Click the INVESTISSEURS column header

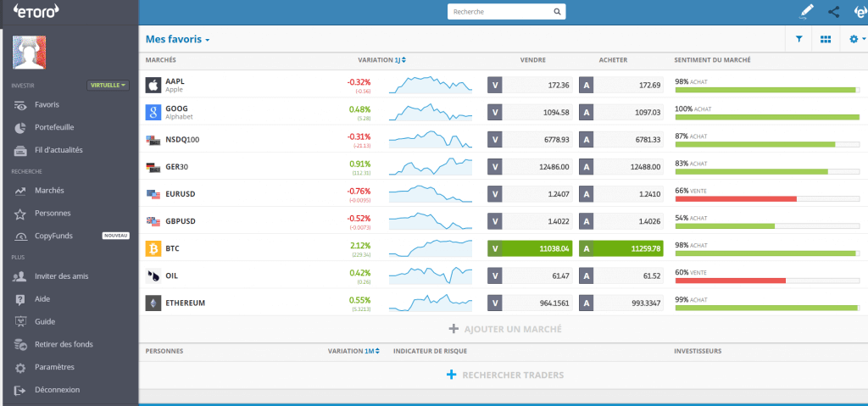698,351
